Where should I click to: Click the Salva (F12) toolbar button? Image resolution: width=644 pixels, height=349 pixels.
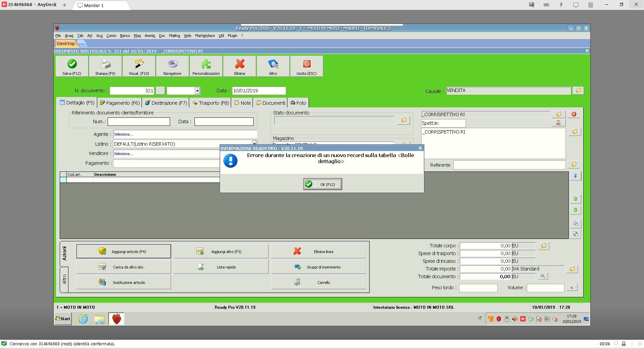pyautogui.click(x=72, y=66)
